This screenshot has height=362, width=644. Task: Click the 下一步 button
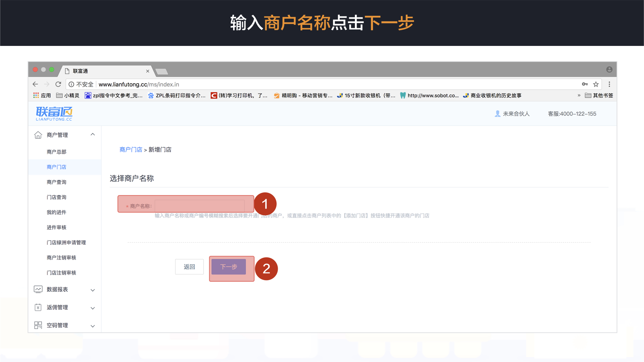229,267
